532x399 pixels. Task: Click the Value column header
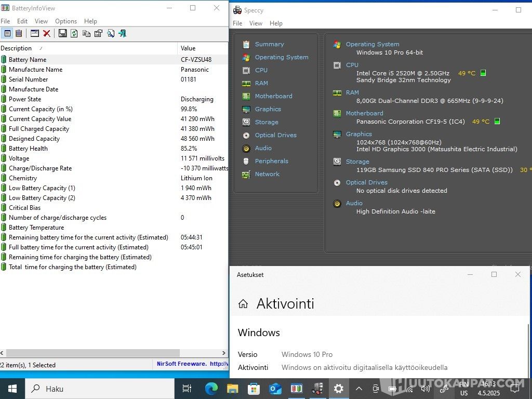(x=203, y=48)
